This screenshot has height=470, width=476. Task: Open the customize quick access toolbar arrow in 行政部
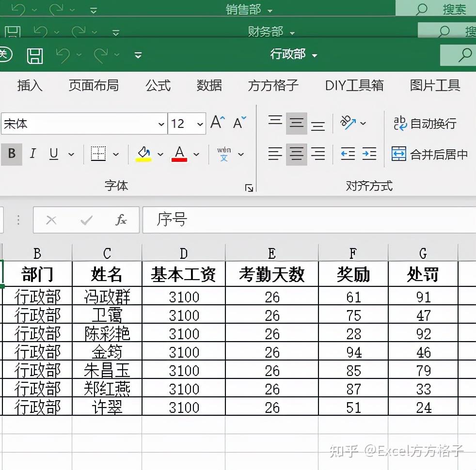coord(138,55)
